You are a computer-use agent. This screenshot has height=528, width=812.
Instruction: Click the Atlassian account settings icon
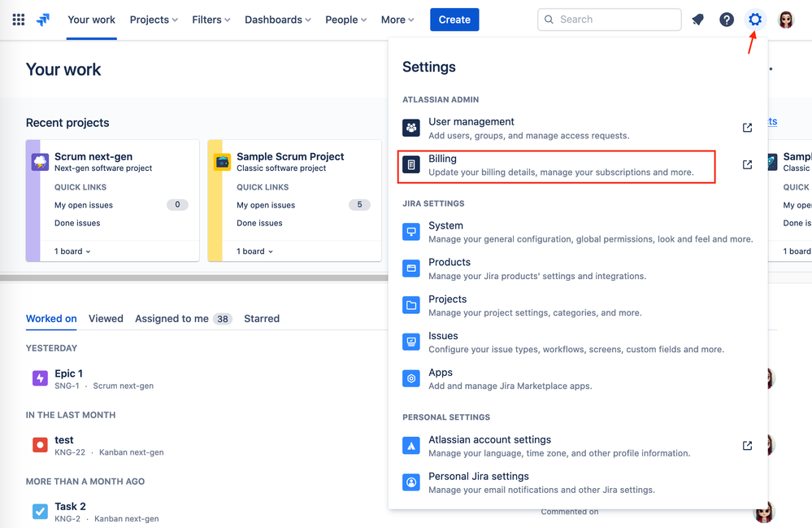coord(411,446)
